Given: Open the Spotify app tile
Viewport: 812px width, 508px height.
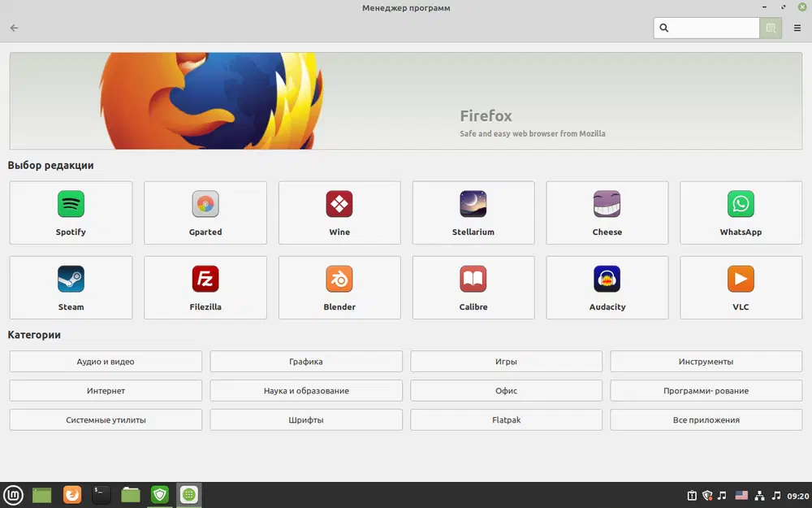Looking at the screenshot, I should pyautogui.click(x=71, y=212).
